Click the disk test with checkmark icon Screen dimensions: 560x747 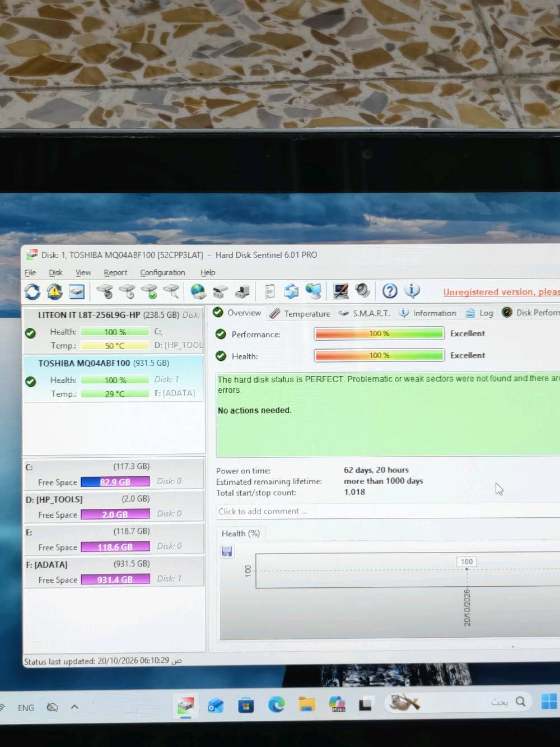[x=149, y=291]
